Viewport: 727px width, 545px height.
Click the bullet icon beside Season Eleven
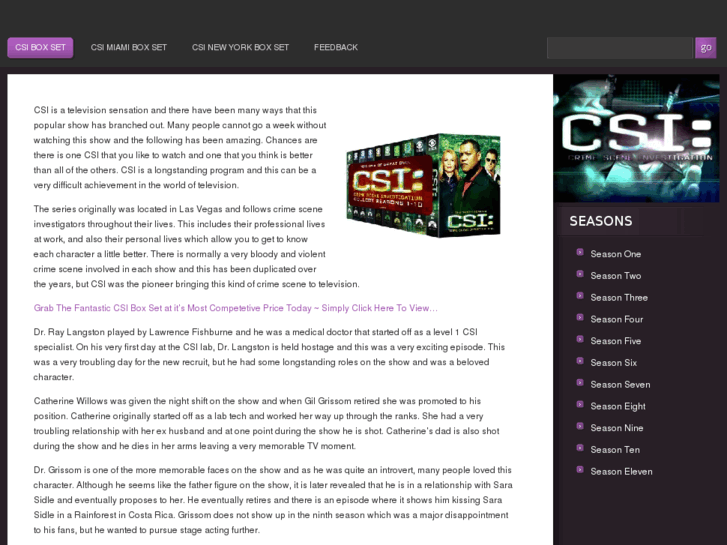[580, 469]
